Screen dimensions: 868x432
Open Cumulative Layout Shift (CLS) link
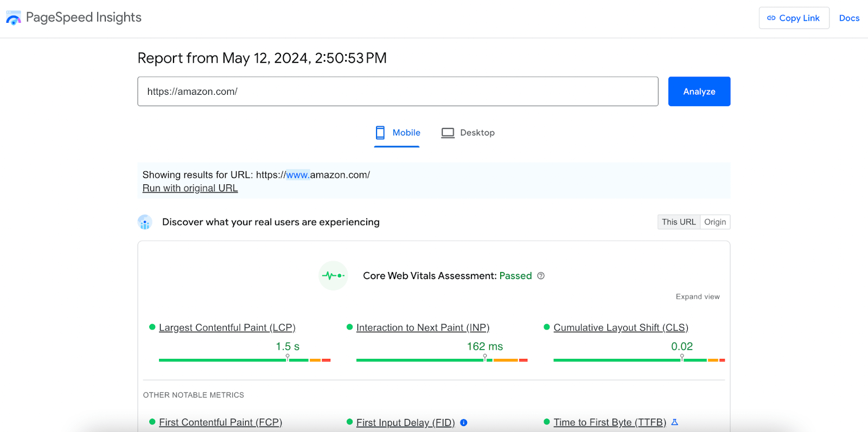[621, 328]
